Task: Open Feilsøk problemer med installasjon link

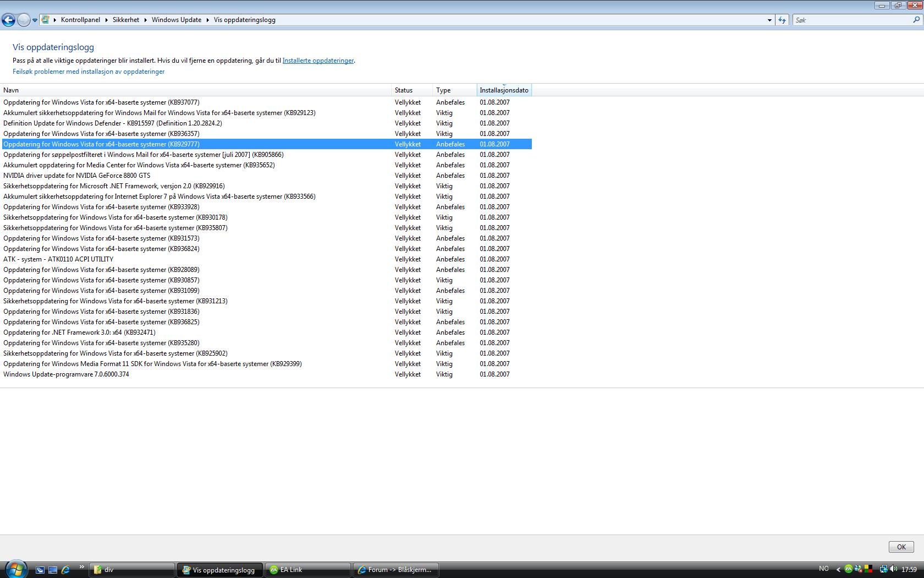Action: click(89, 72)
